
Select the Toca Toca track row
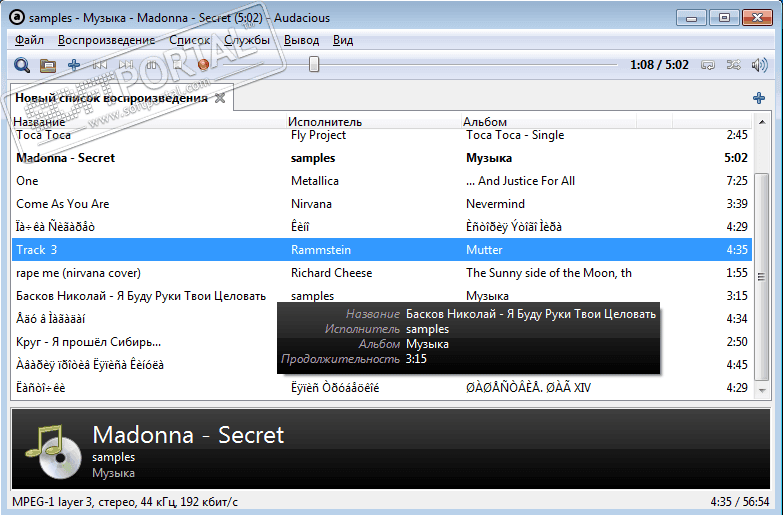click(382, 135)
